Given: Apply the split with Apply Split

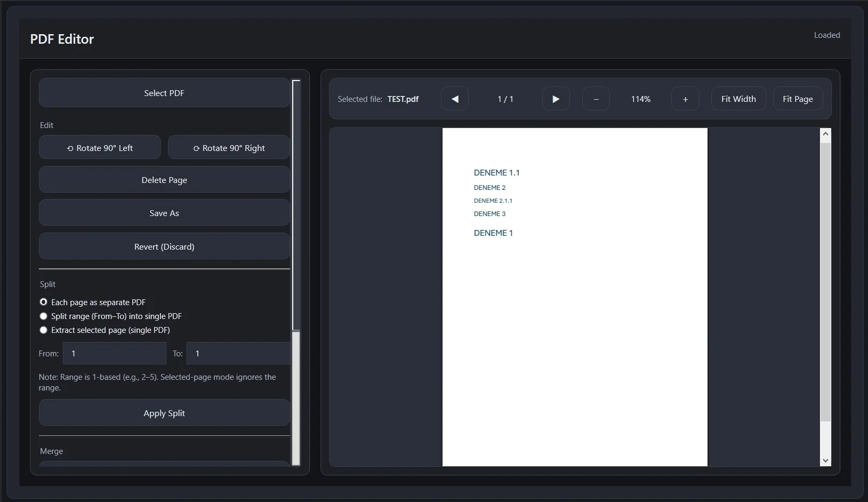Looking at the screenshot, I should click(x=163, y=412).
